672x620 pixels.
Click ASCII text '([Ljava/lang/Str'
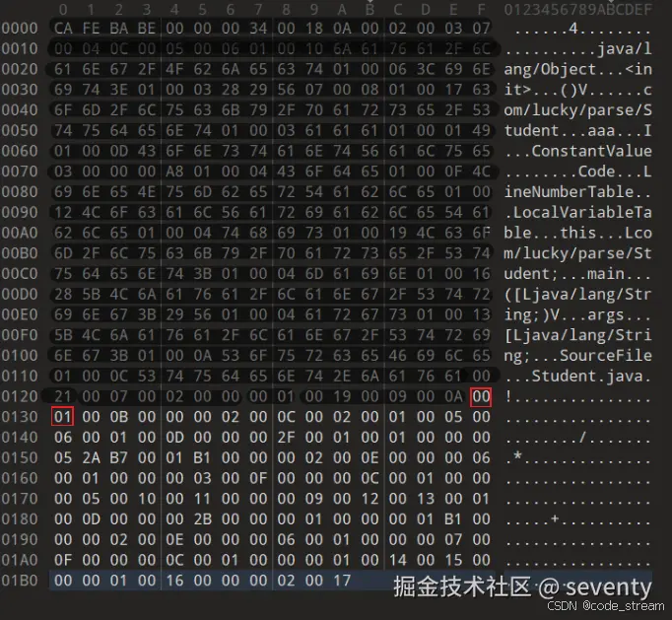(x=577, y=294)
